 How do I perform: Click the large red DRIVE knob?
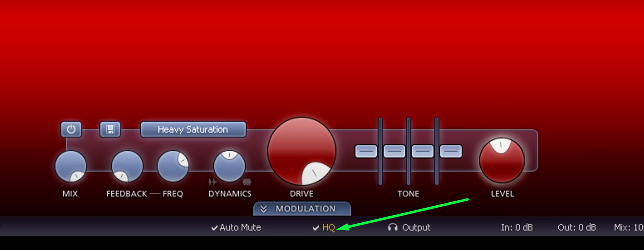point(302,151)
